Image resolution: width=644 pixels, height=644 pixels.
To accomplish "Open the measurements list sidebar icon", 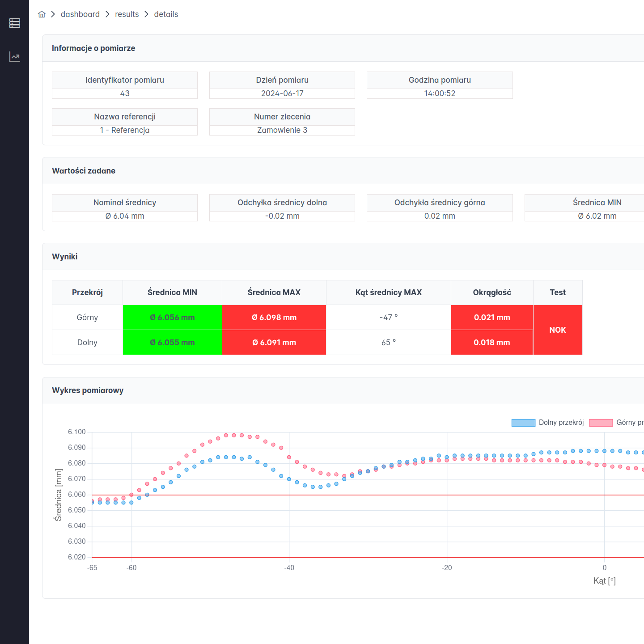I will pyautogui.click(x=14, y=23).
